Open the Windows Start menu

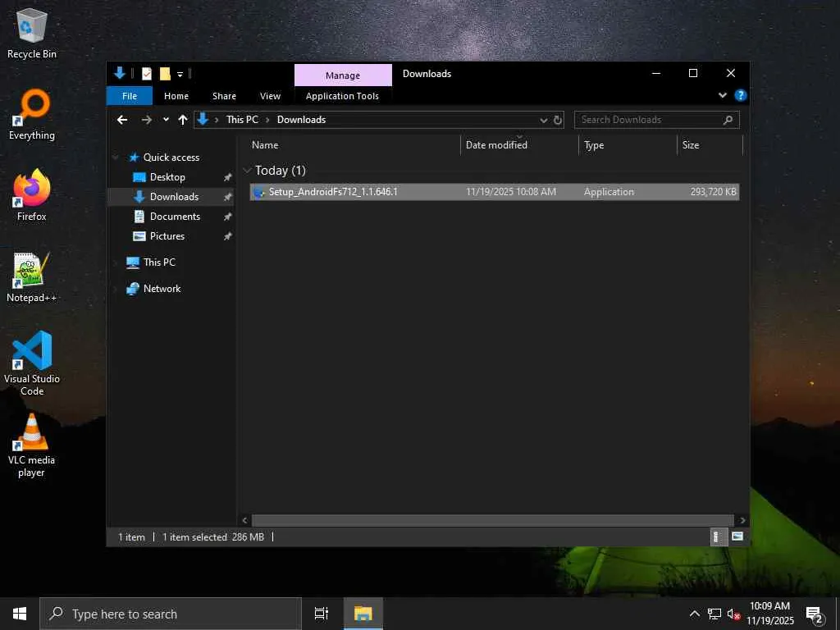pyautogui.click(x=20, y=614)
